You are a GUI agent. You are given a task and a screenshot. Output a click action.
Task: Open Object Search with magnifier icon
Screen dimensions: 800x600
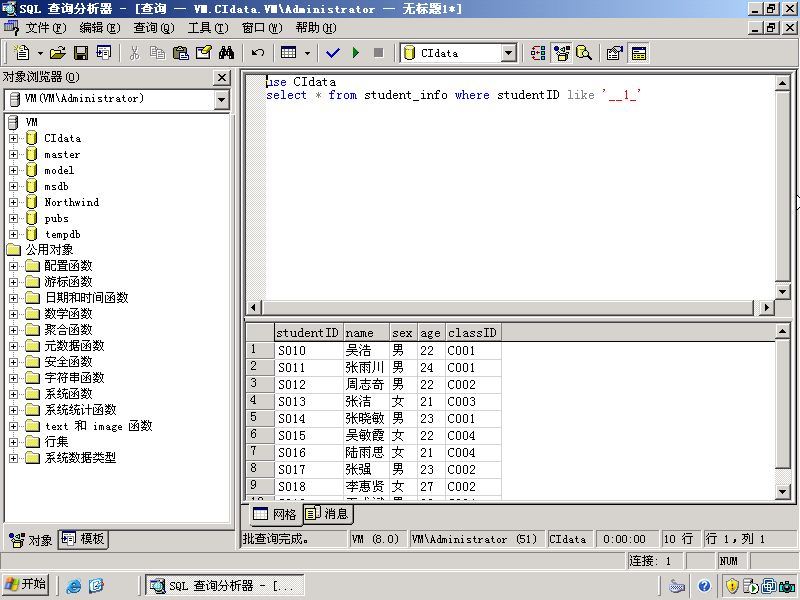584,53
